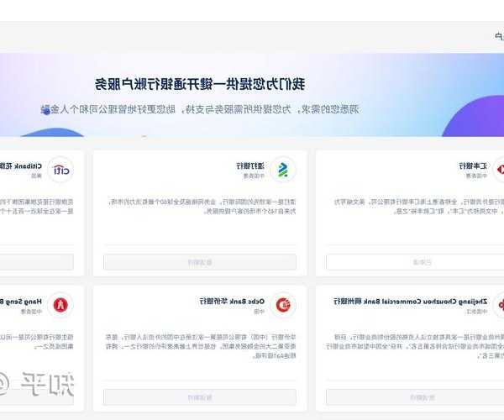This screenshot has width=504, height=420.
Task: Click the OCBC Bank red circular logo
Action: point(283,305)
